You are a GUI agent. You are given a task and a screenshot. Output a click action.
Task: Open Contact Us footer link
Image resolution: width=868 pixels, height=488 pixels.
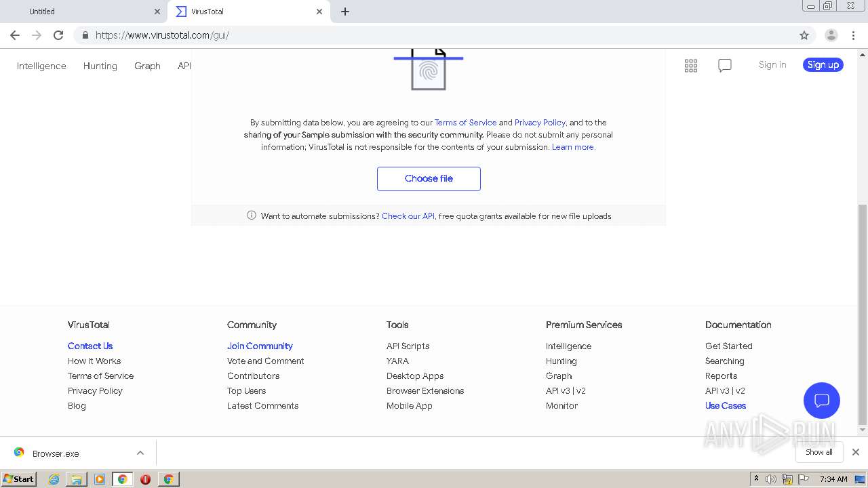[90, 346]
